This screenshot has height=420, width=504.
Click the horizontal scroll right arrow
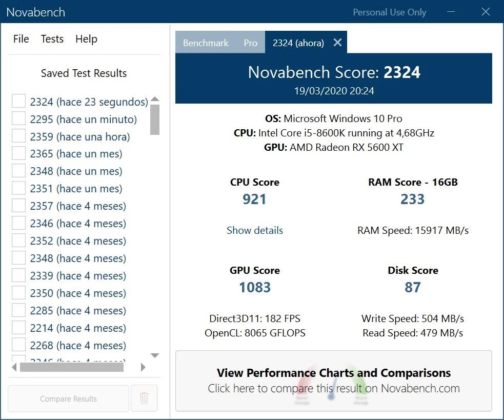pyautogui.click(x=143, y=367)
